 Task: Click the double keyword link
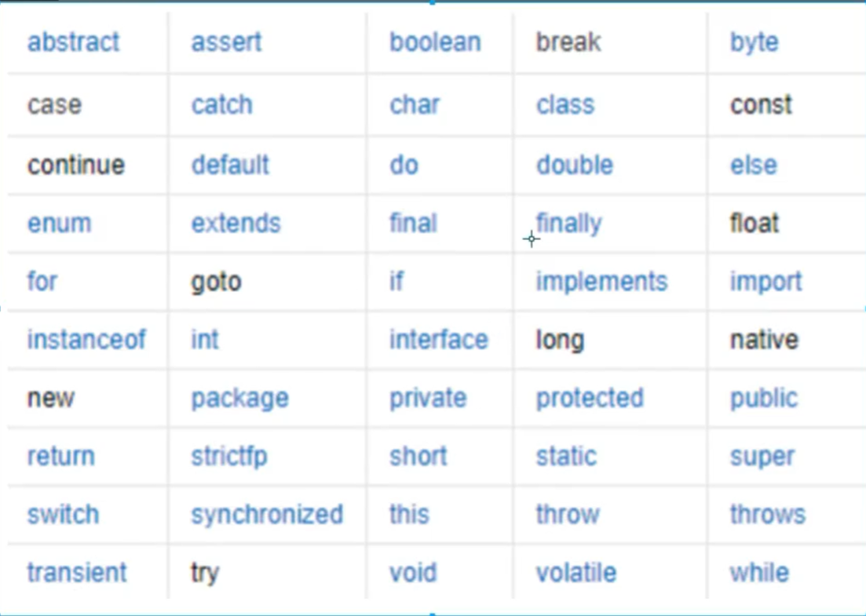click(575, 165)
